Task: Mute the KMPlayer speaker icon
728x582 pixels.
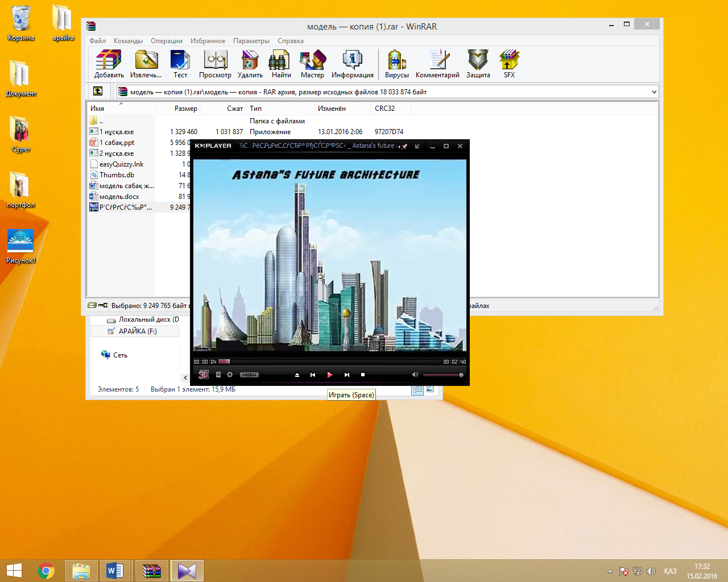Action: 415,375
